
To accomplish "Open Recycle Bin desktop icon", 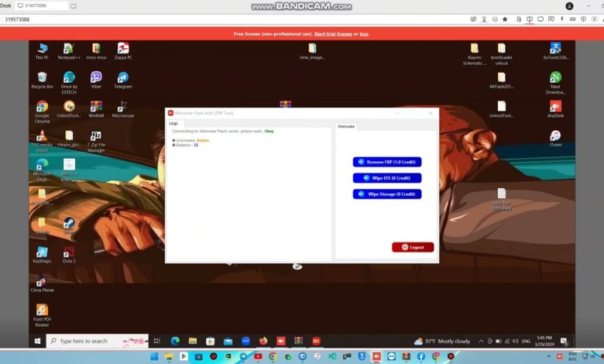I will tap(42, 81).
